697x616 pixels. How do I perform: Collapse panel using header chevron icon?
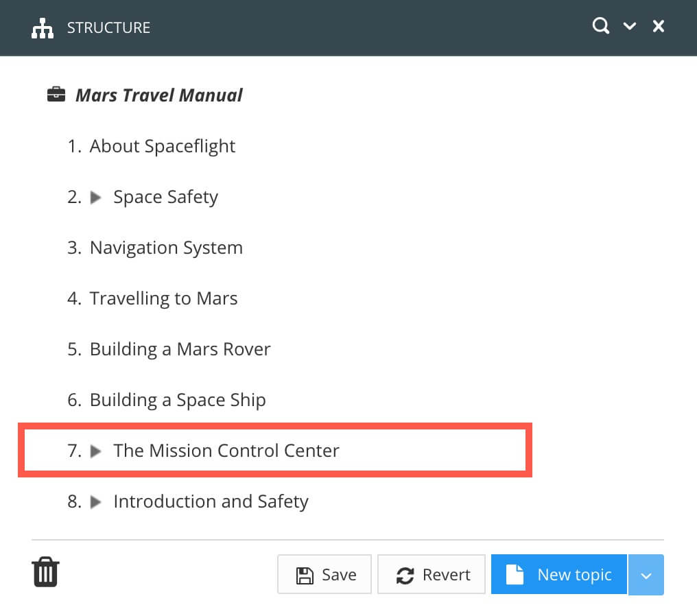[629, 27]
